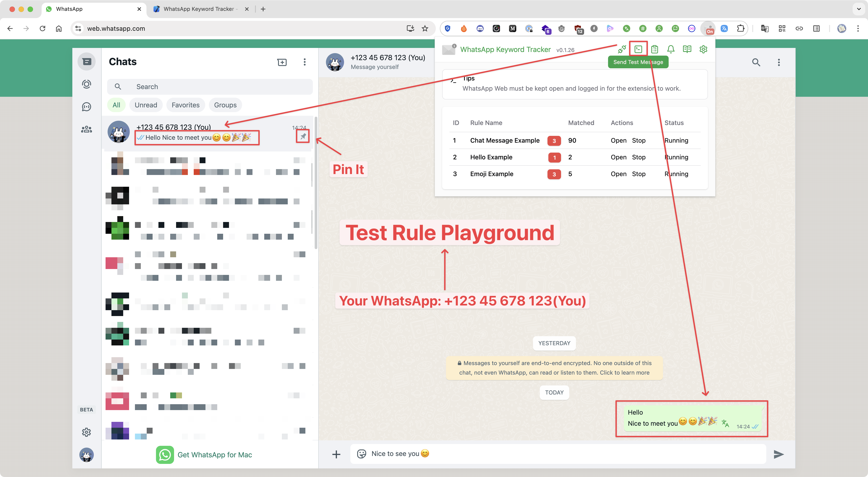Click the pin icon on the You chat

303,136
